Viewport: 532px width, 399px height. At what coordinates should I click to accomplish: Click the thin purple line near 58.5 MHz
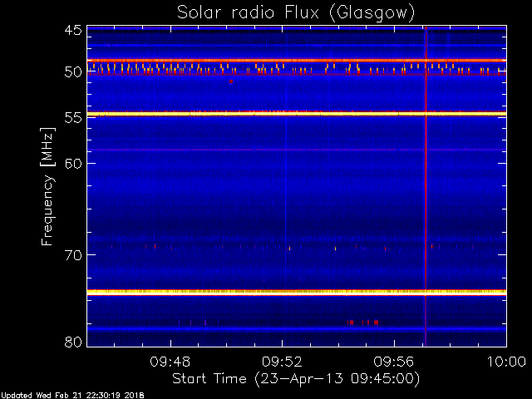click(297, 150)
